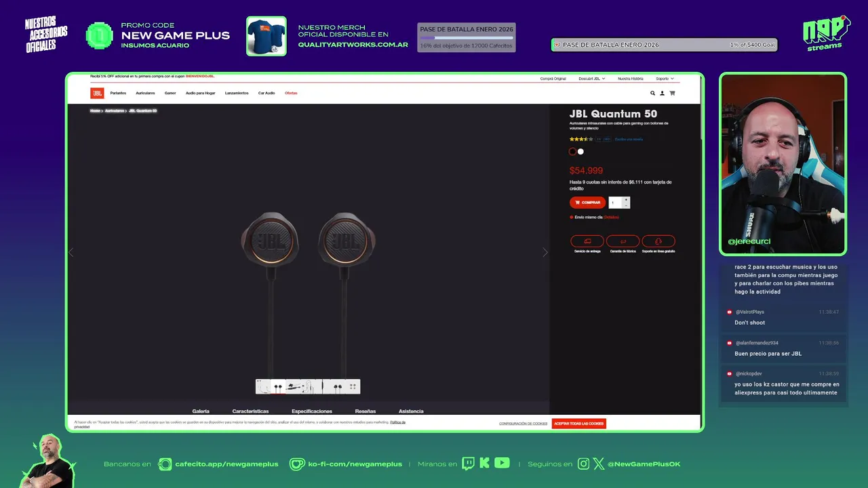Click the Garantía de fábrica arrows icon
The width and height of the screenshot is (868, 488).
623,241
